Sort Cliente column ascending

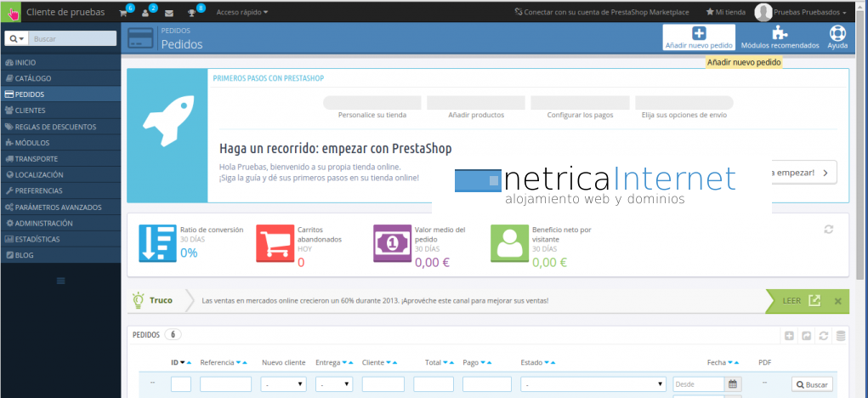[394, 363]
